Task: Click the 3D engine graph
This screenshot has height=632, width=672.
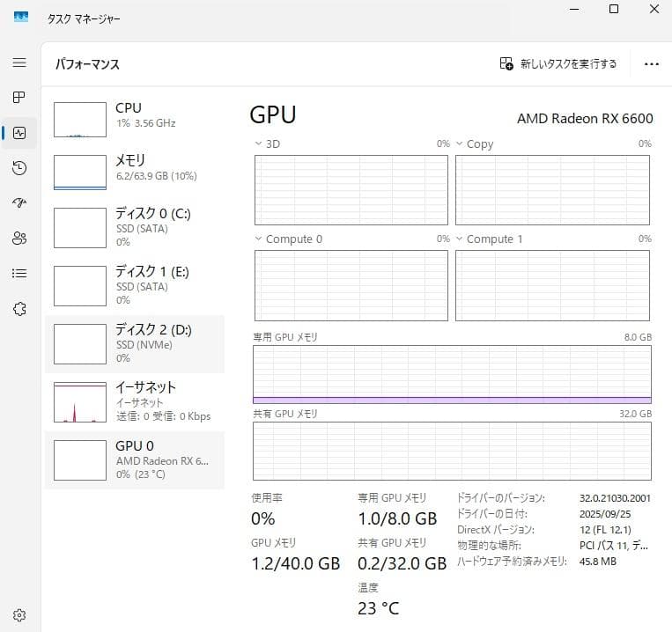Action: pos(351,190)
